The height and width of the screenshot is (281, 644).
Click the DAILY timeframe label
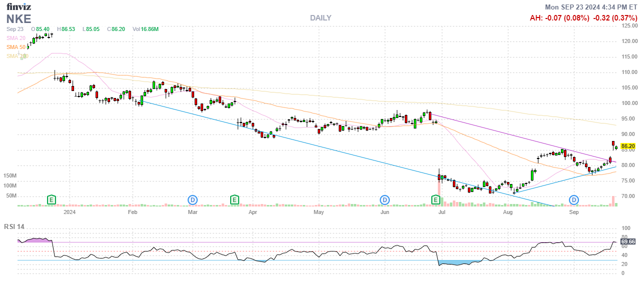pyautogui.click(x=320, y=18)
